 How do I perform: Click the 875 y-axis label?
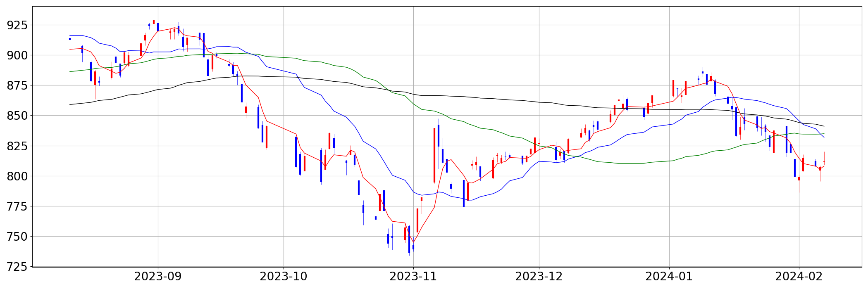click(17, 85)
